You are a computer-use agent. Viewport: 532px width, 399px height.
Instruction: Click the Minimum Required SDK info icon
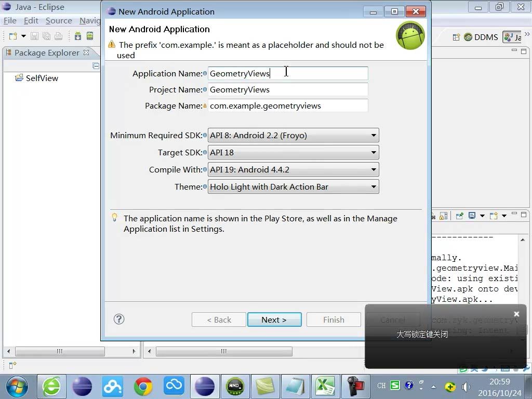(x=205, y=135)
